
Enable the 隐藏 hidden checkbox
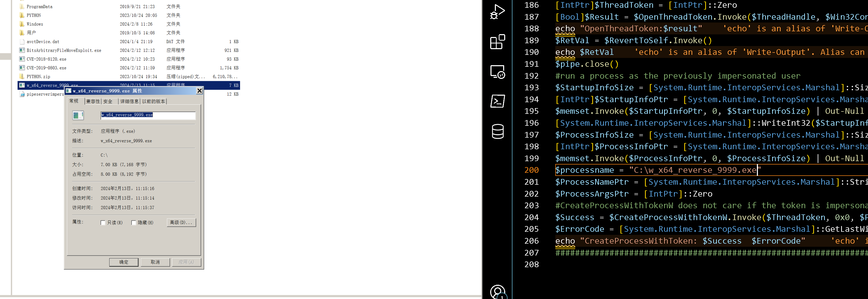point(134,223)
